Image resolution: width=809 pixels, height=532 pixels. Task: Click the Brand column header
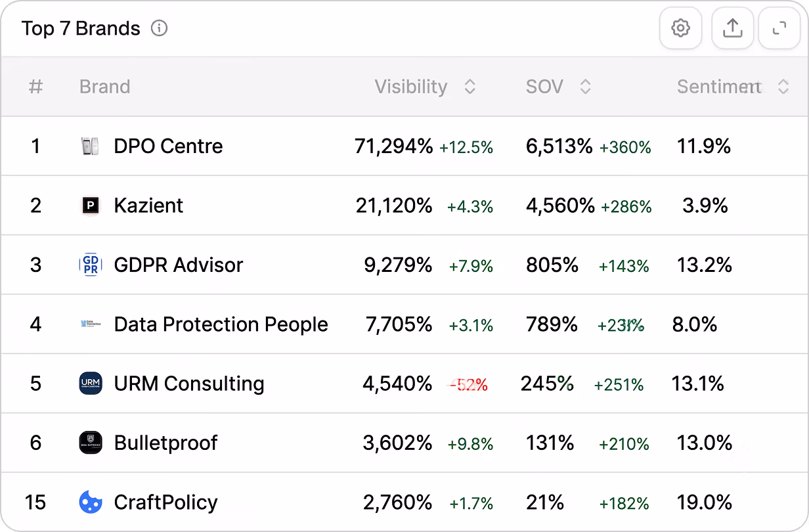[104, 87]
